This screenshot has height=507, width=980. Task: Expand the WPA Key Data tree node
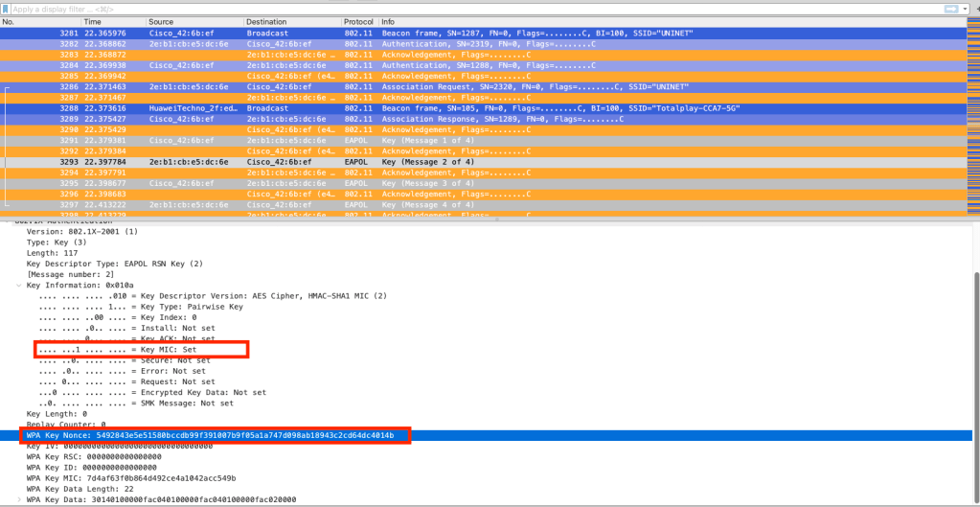tap(19, 499)
